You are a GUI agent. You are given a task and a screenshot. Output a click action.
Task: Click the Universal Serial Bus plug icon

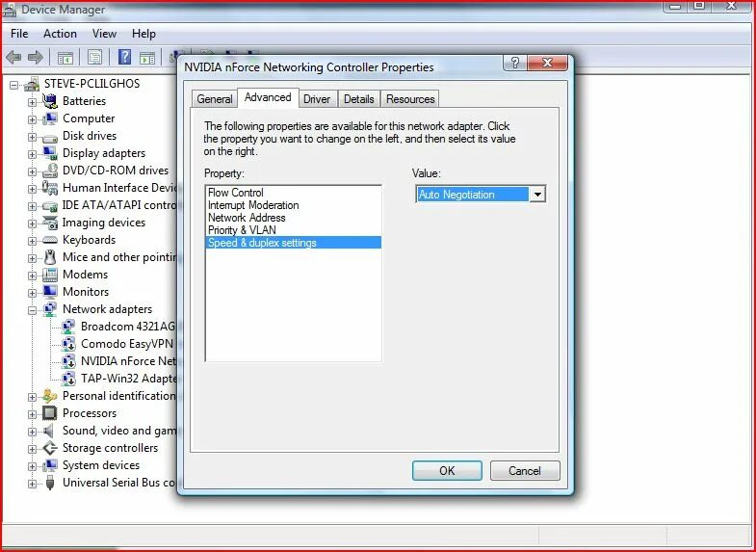click(x=50, y=483)
